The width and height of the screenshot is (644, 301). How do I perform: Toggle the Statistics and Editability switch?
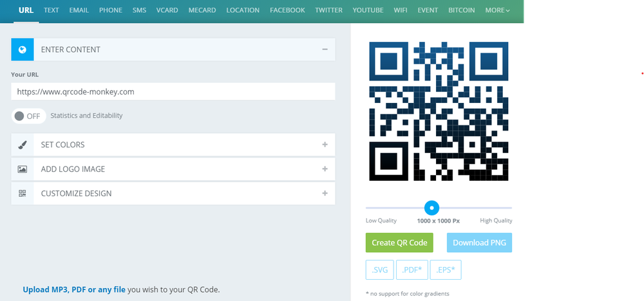tap(28, 116)
